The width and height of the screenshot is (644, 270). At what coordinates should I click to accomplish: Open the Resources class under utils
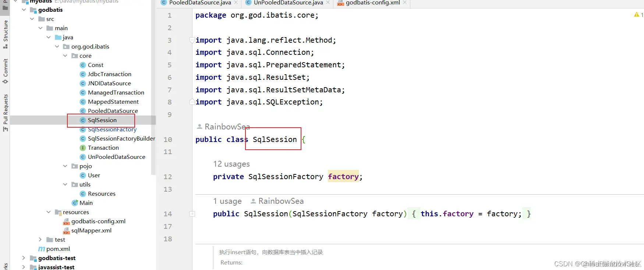point(102,193)
